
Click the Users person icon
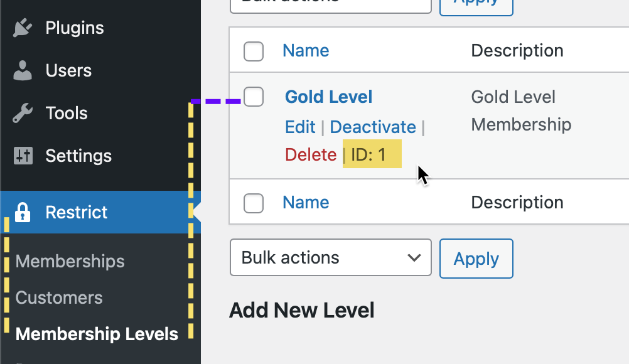click(x=23, y=71)
